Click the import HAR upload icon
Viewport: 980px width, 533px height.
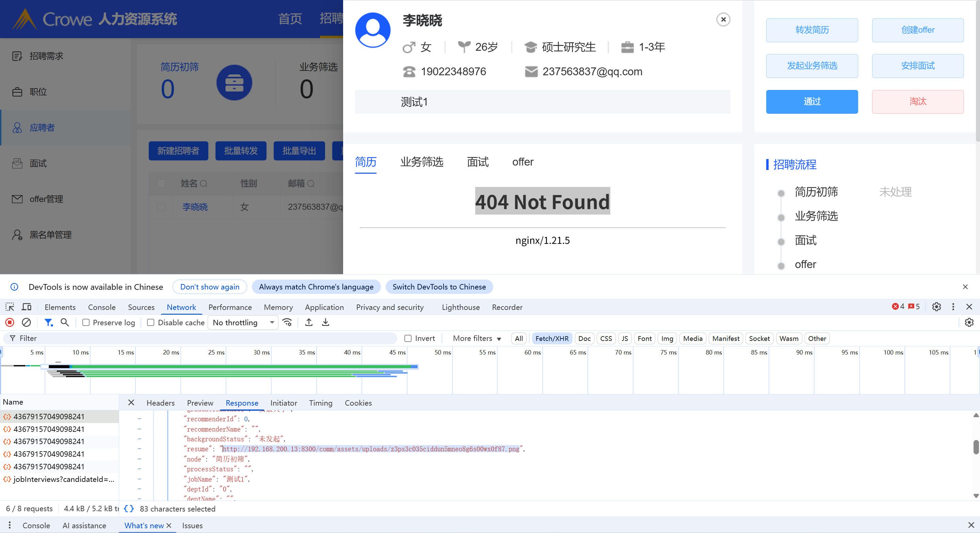[x=309, y=323]
